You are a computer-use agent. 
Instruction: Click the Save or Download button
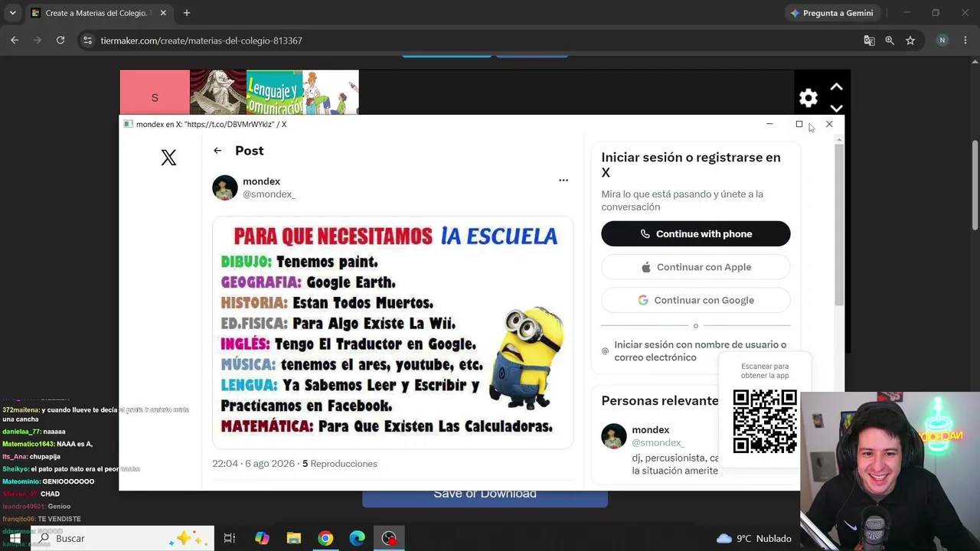click(x=485, y=494)
